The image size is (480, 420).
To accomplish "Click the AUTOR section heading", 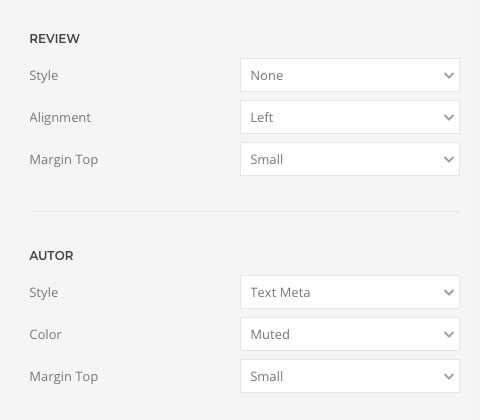I will [x=51, y=256].
